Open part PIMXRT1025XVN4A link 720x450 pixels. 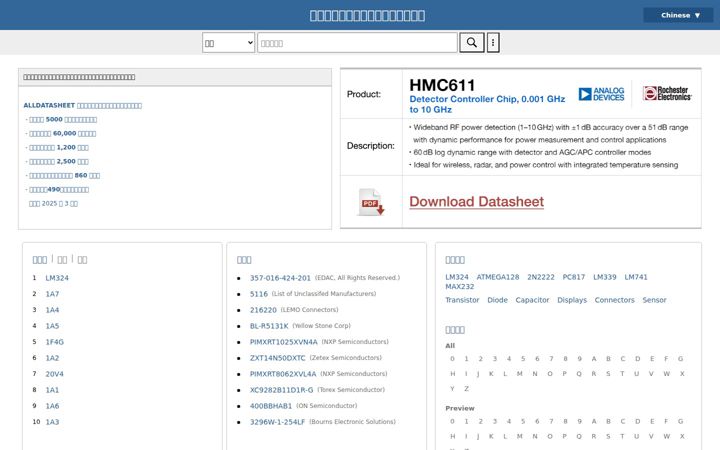[283, 342]
